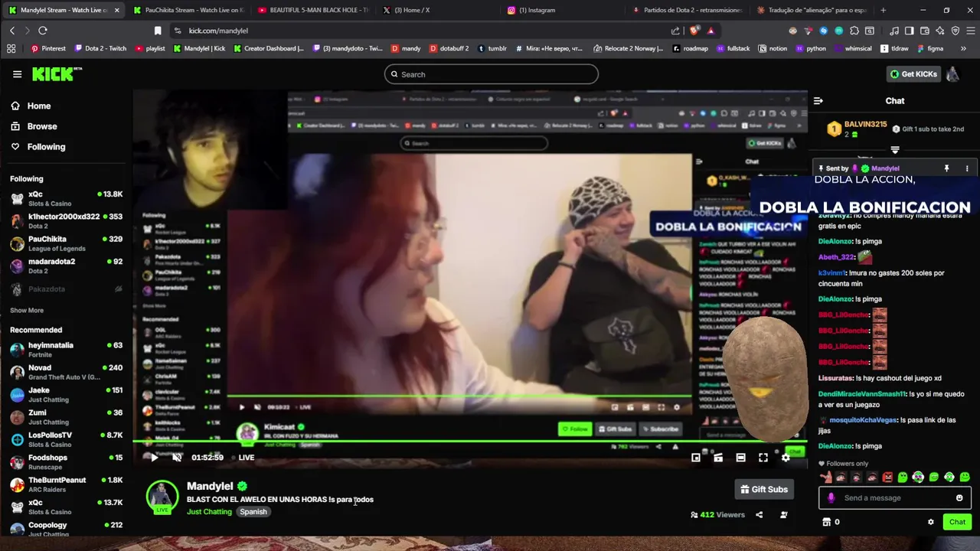Open the Kick hamburger sidebar menu
Image resolution: width=980 pixels, height=551 pixels.
click(x=17, y=74)
